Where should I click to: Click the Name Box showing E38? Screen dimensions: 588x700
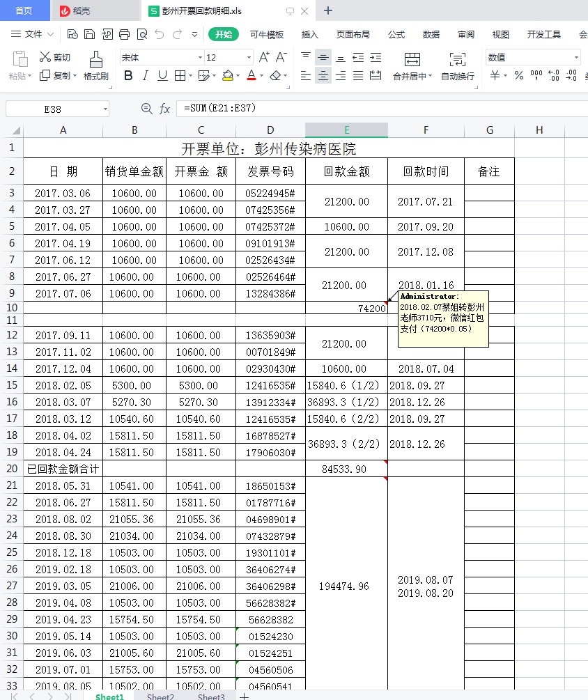pyautogui.click(x=53, y=109)
